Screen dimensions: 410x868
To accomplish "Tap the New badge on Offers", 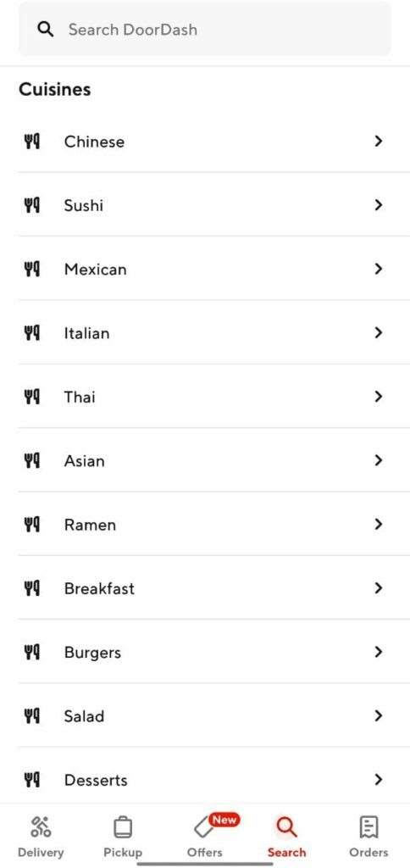I will tap(224, 820).
